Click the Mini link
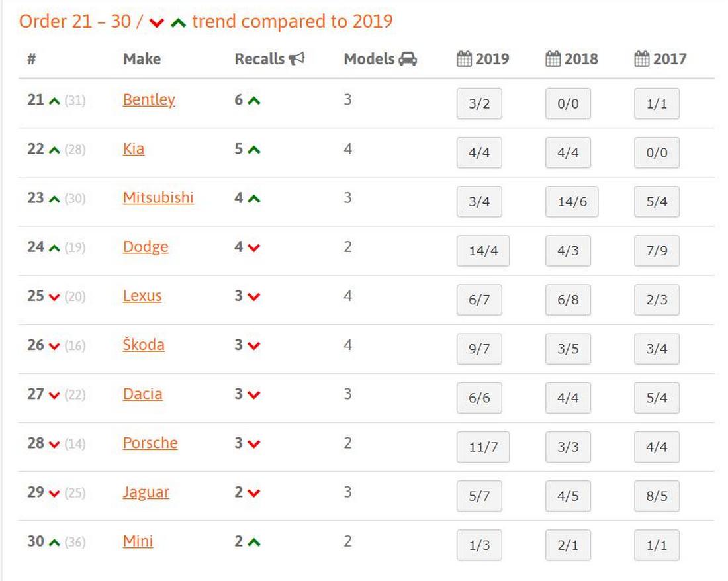Viewport: 728px width, 581px height. (x=138, y=541)
